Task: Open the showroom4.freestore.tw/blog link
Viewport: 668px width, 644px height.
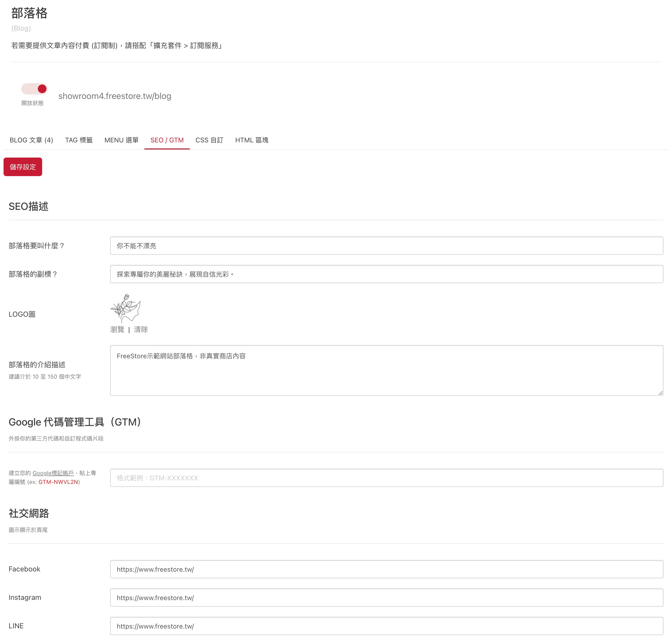Action: click(x=114, y=96)
